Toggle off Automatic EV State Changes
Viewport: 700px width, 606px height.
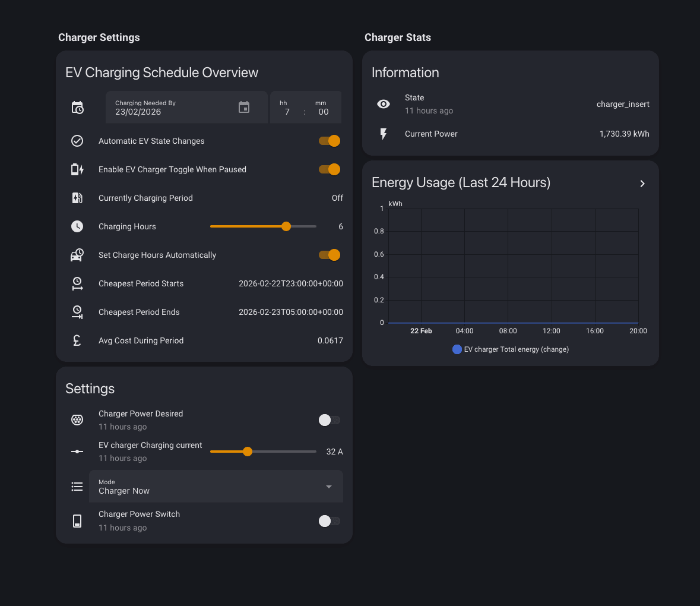click(x=329, y=141)
